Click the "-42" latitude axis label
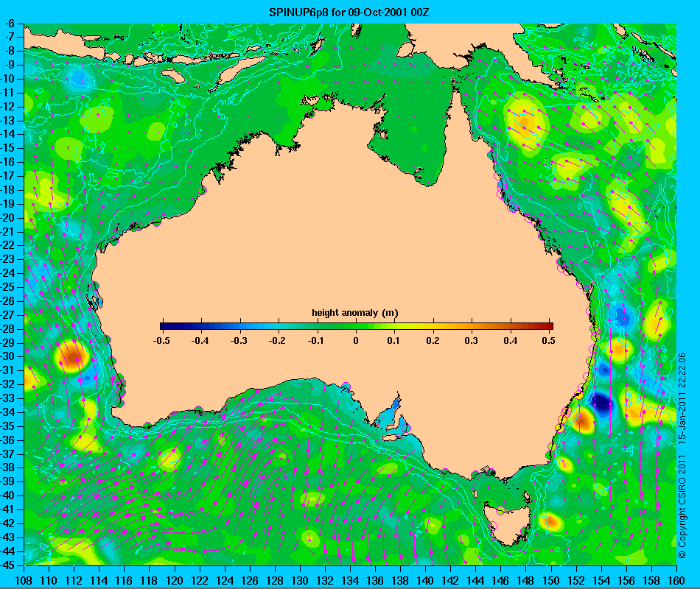The width and height of the screenshot is (700, 589). tap(8, 523)
